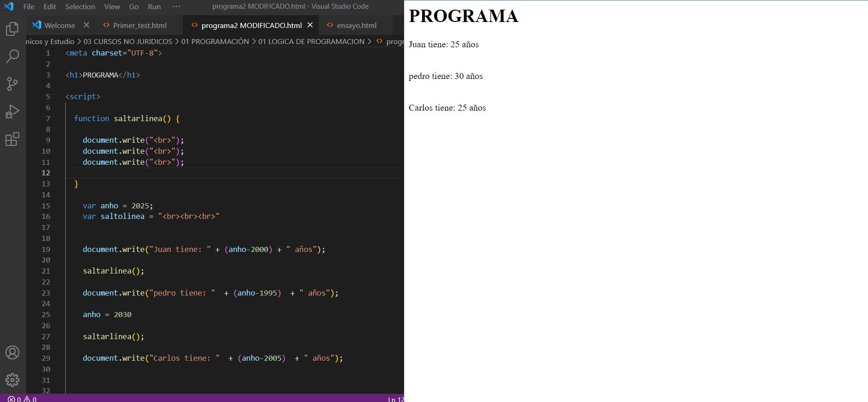Click the closing brace on line 13
Image resolution: width=868 pixels, height=402 pixels.
coord(76,184)
